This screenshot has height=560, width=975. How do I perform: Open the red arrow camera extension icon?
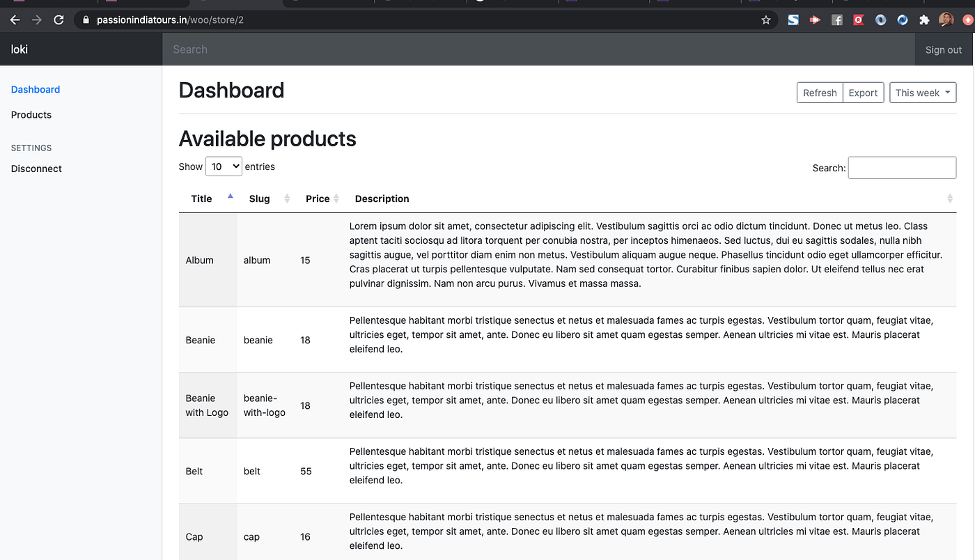pos(815,20)
